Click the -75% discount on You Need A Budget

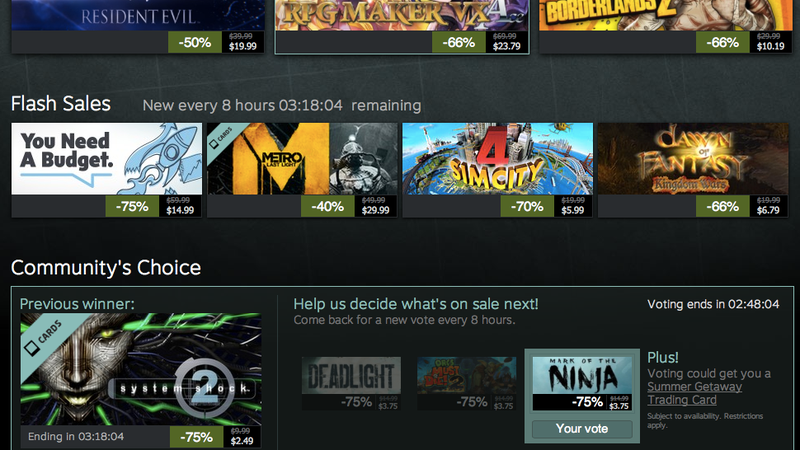pos(132,207)
